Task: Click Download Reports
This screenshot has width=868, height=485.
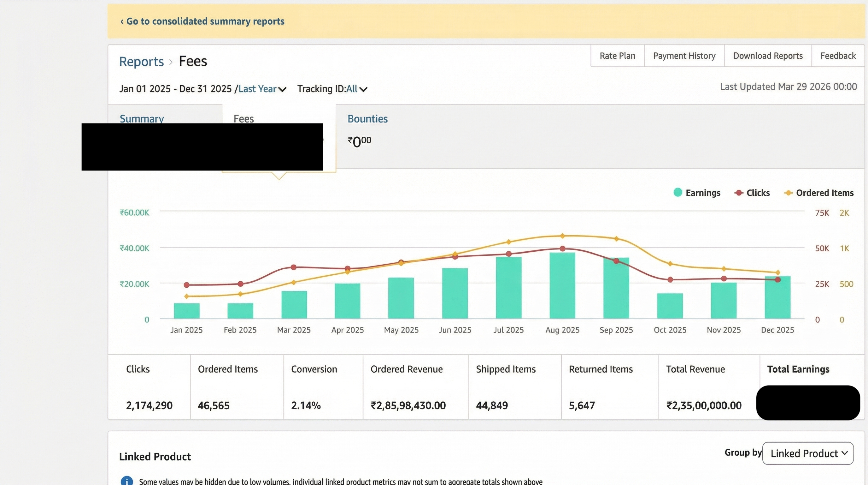Action: point(768,56)
